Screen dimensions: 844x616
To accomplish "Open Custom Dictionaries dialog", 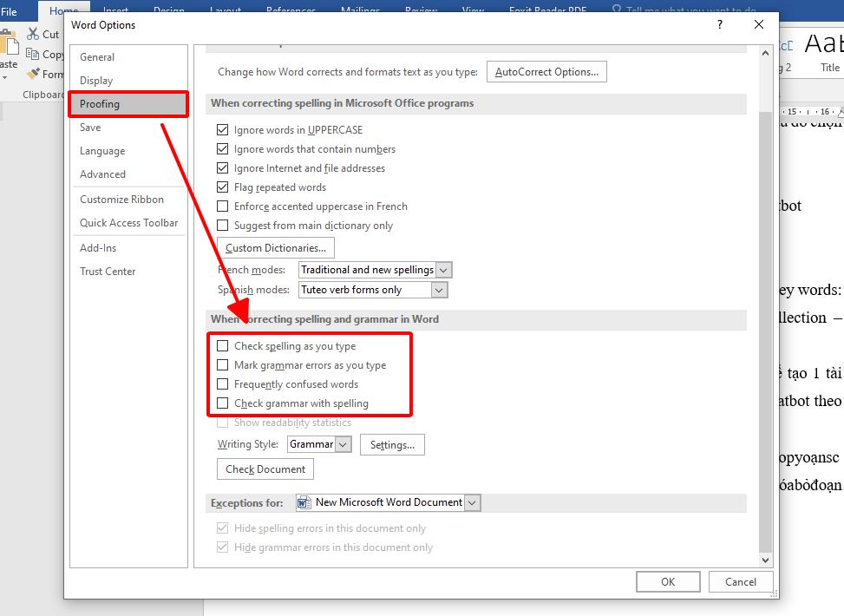I will (x=276, y=247).
